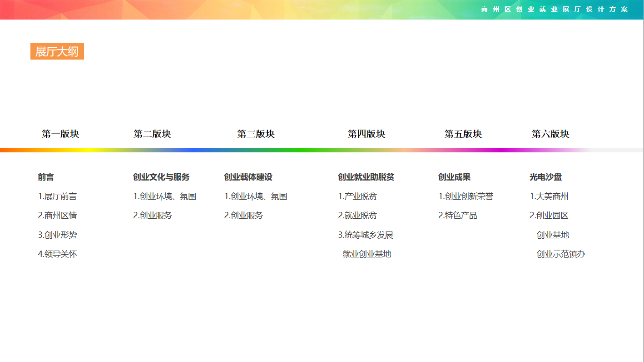Click the 商州区情 outline item
Image resolution: width=644 pixels, height=362 pixels.
(x=57, y=215)
